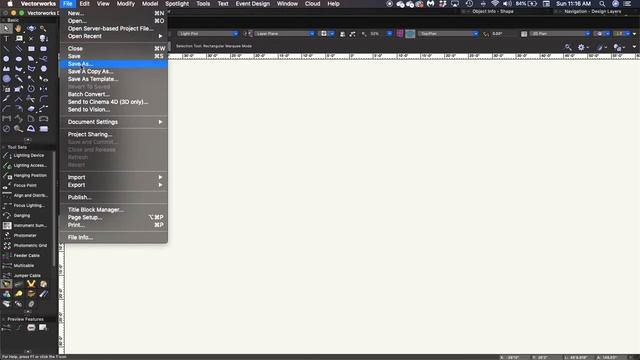Screen dimensions: 640x360
Task: Open macOS Spotlight search icon
Action: 602,4
